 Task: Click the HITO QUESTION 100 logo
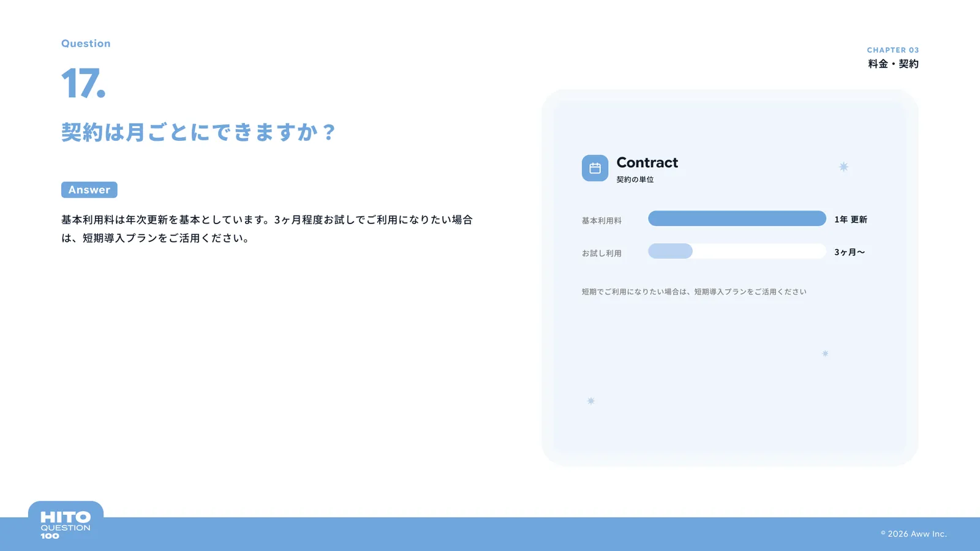(x=66, y=526)
